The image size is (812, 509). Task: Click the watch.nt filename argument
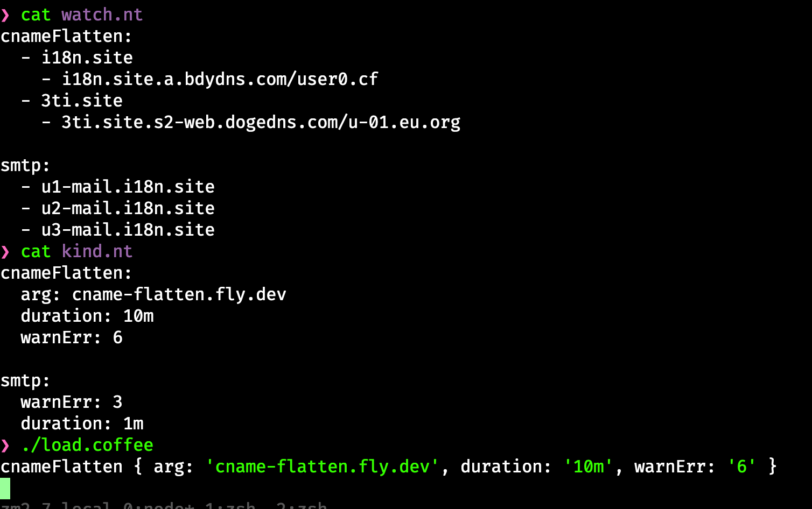tap(102, 15)
